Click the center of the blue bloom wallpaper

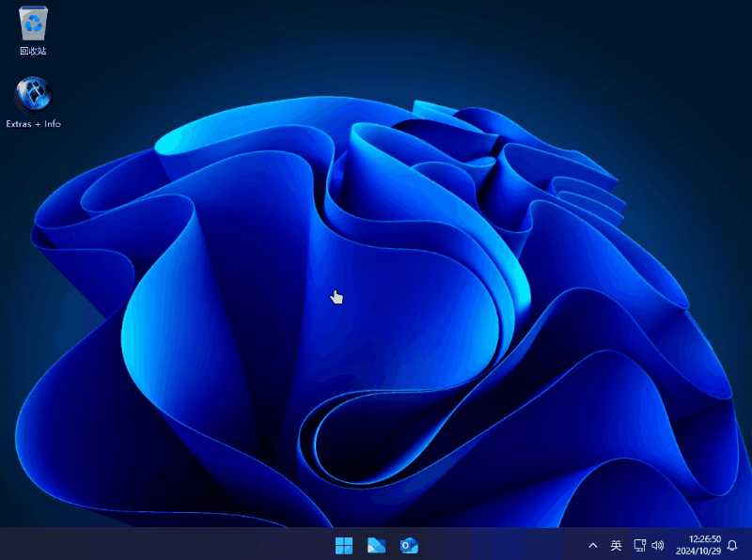[376, 310]
